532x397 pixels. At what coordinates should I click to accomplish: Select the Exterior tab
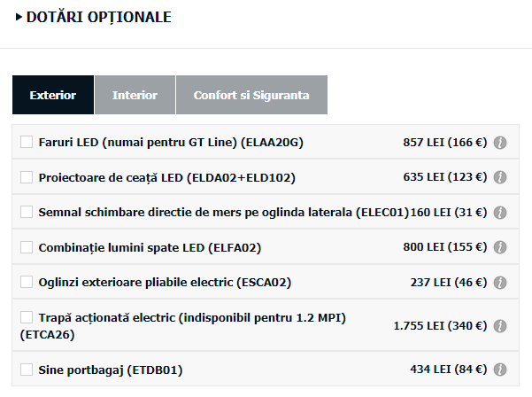[53, 95]
